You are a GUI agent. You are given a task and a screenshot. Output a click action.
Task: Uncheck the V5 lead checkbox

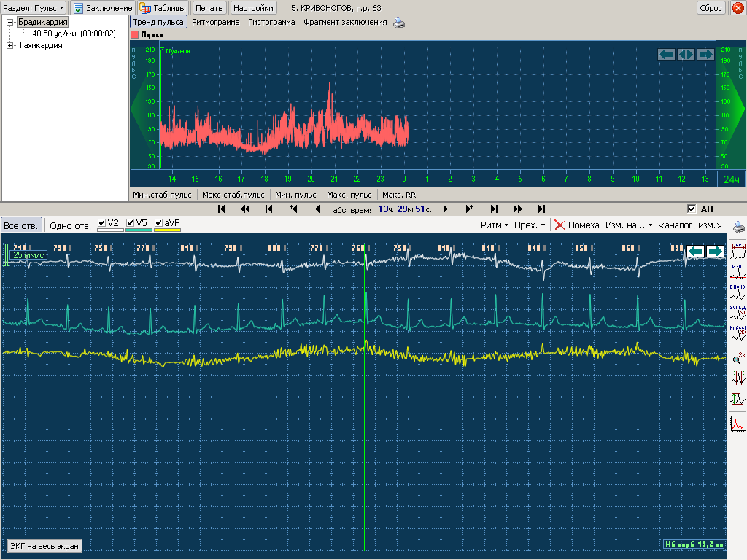pos(130,222)
